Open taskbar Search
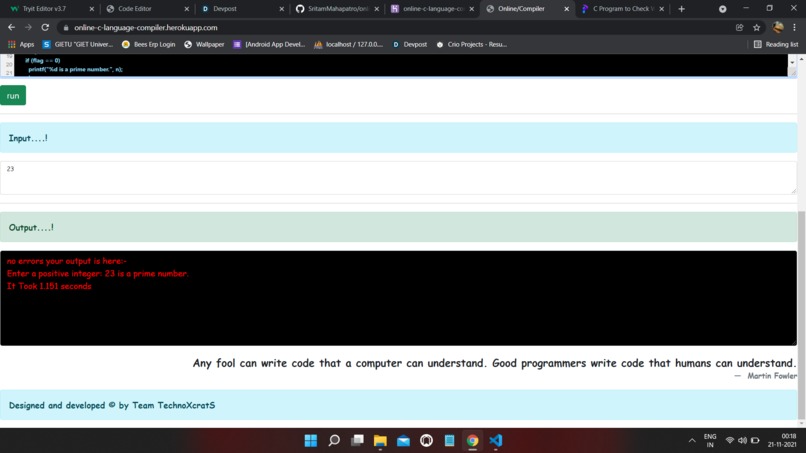The width and height of the screenshot is (806, 453). tap(334, 441)
